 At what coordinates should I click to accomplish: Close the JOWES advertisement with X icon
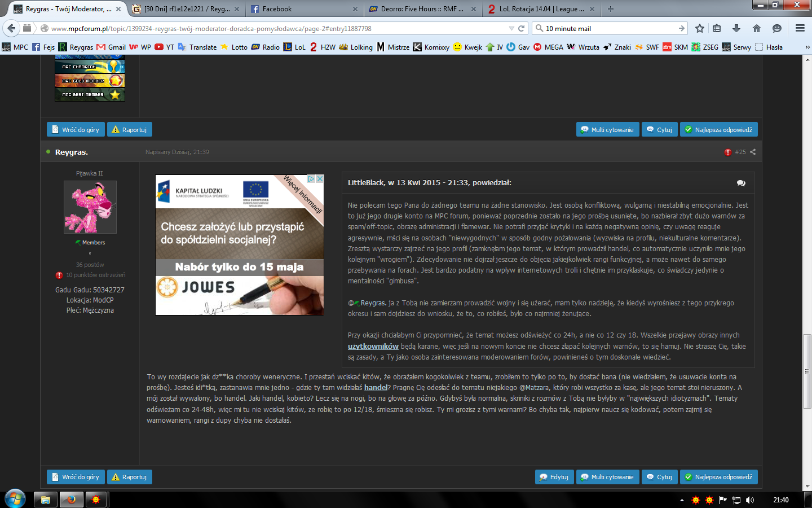click(320, 179)
